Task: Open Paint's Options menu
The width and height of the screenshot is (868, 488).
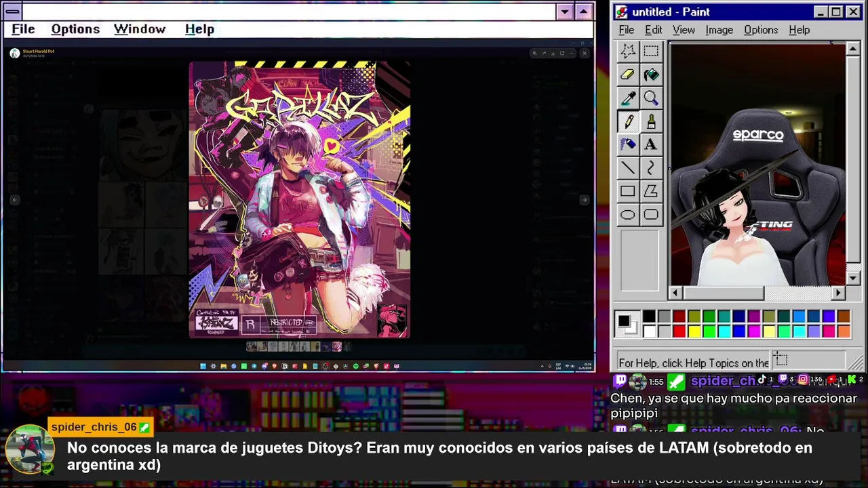Action: pos(761,30)
